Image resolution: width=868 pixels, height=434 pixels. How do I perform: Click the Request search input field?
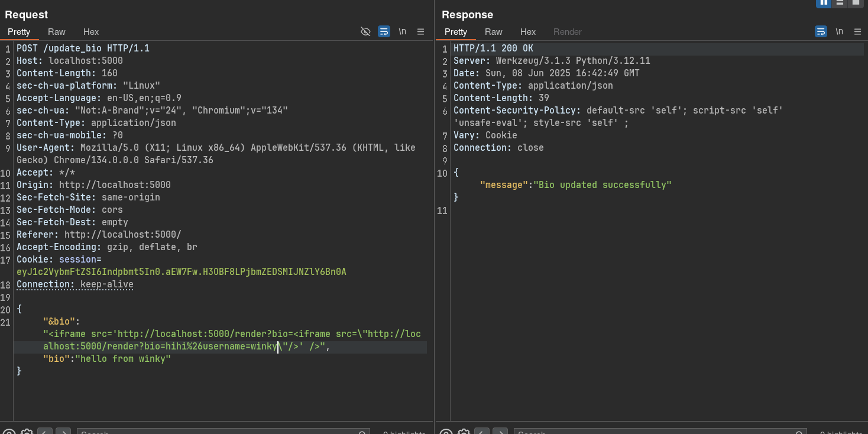219,432
